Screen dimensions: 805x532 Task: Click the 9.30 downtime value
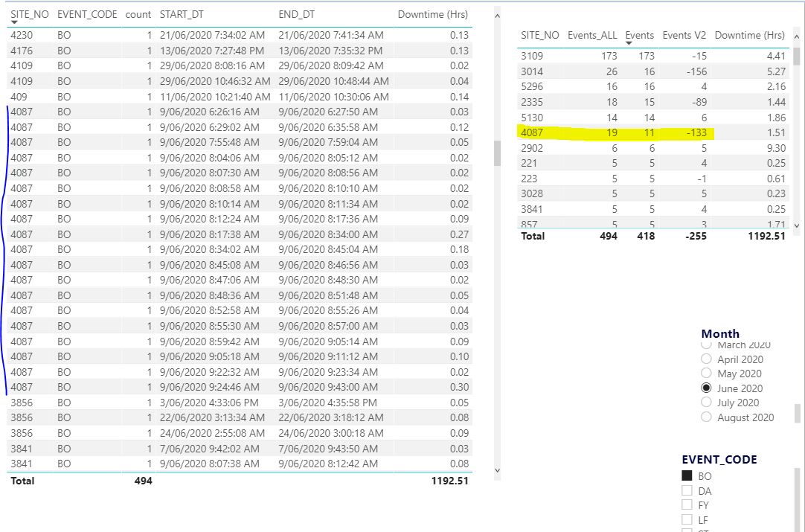(x=776, y=148)
